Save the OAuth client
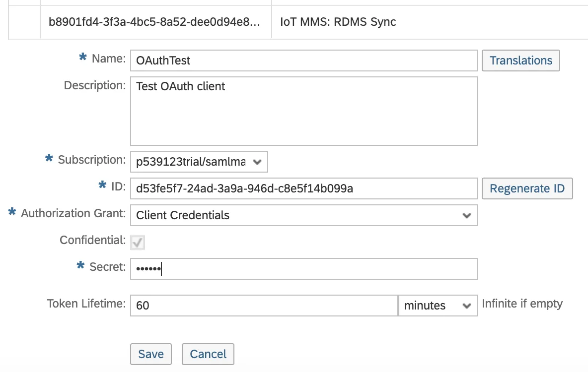This screenshot has height=372, width=588. point(150,354)
